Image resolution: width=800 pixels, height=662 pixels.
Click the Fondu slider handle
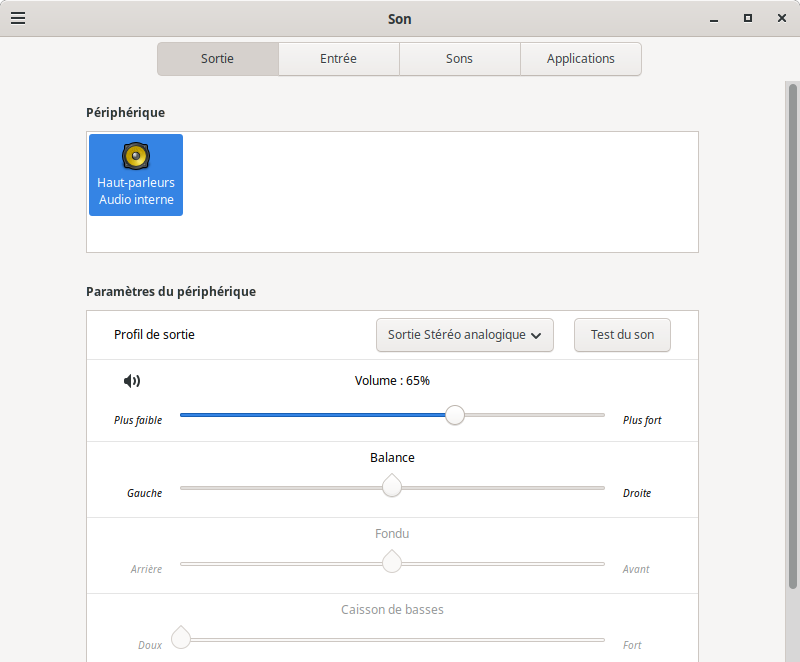point(392,562)
